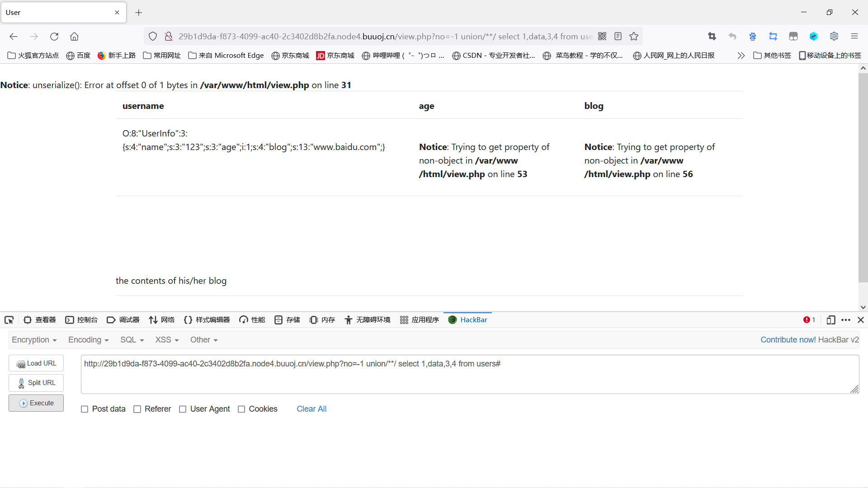868x488 pixels.
Task: Switch to the 控制台 console tab
Action: coord(82,320)
